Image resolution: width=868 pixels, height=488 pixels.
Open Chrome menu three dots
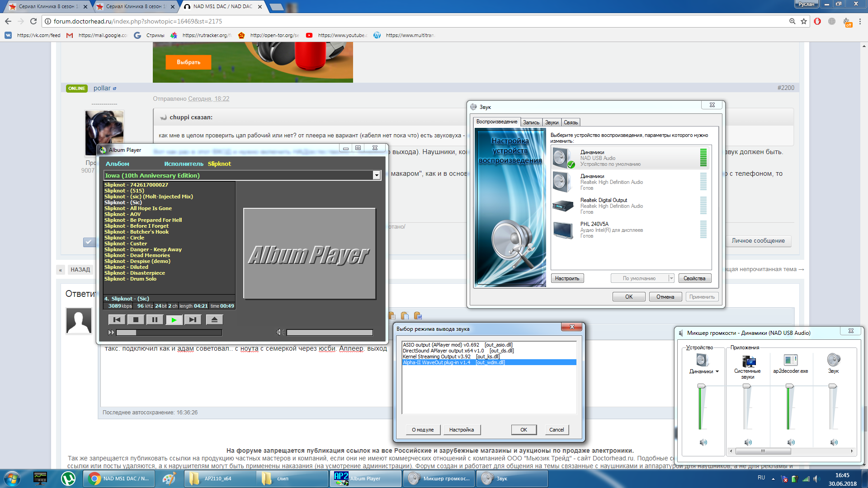(x=860, y=21)
